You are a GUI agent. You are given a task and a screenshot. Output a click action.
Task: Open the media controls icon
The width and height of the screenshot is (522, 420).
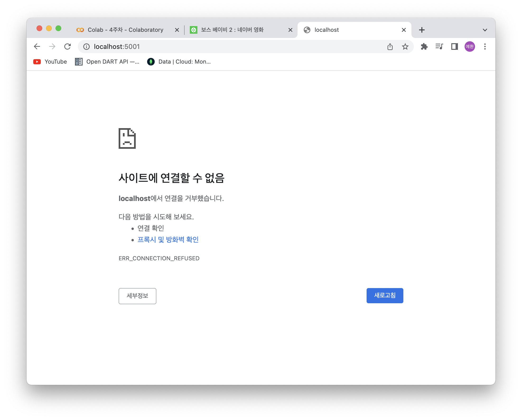coord(439,47)
